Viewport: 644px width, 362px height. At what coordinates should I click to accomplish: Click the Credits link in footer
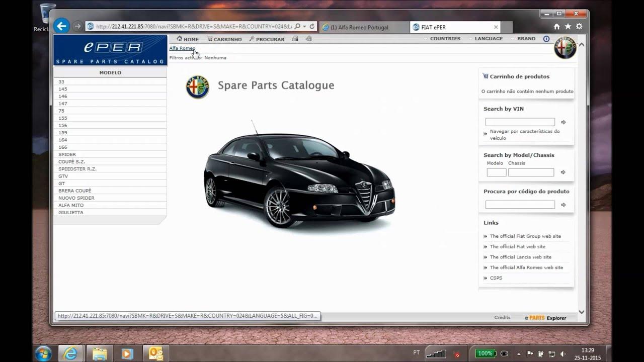click(502, 318)
